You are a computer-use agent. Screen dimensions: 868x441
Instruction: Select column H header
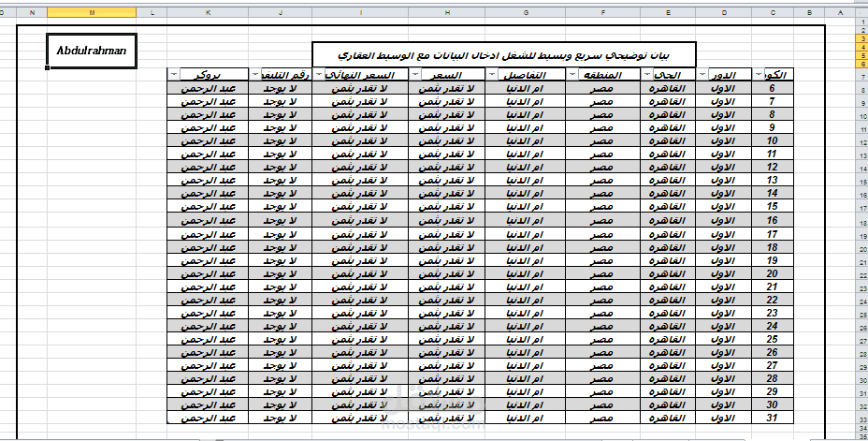click(x=447, y=13)
